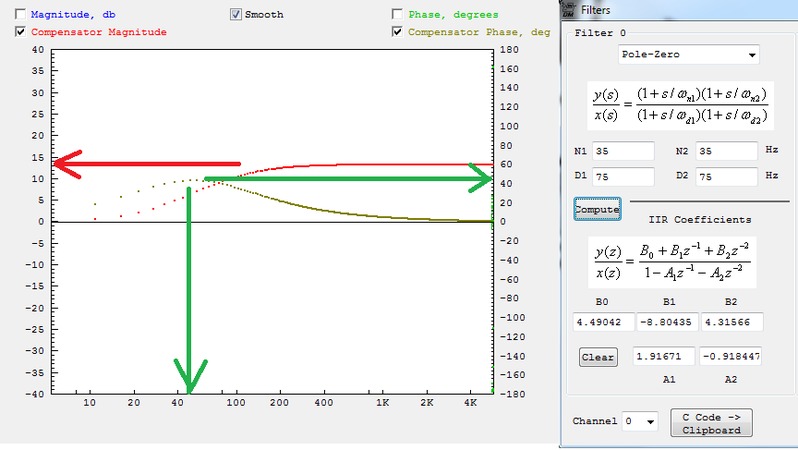798x450 pixels.
Task: Enable the Phase, degrees checkbox
Action: tap(399, 15)
